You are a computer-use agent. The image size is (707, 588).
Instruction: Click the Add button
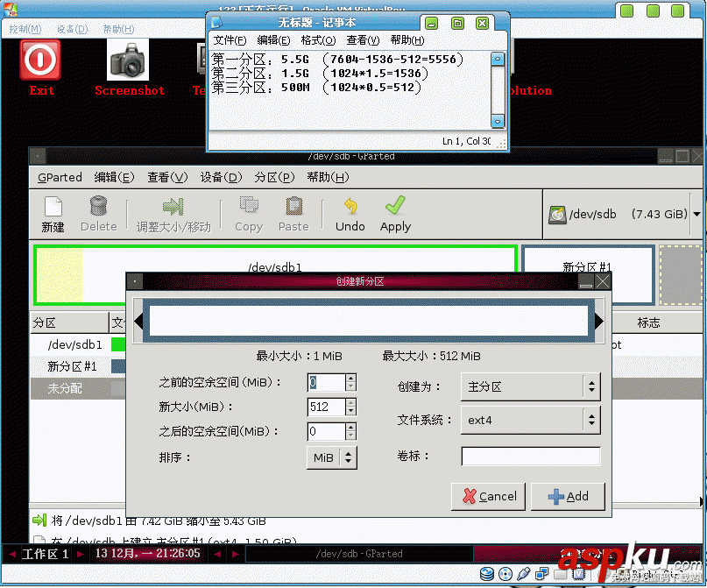pos(568,497)
